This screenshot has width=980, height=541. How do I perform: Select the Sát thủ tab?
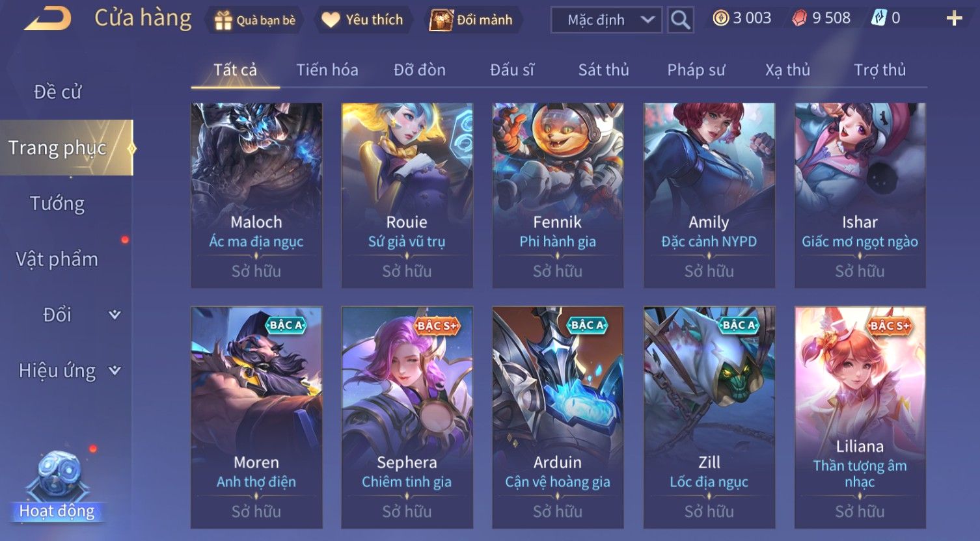pos(603,70)
